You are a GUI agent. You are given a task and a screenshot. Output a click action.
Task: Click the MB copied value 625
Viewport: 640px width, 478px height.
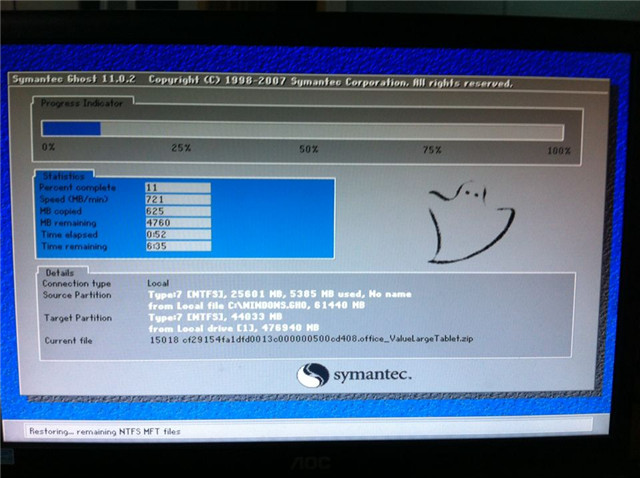pos(177,211)
